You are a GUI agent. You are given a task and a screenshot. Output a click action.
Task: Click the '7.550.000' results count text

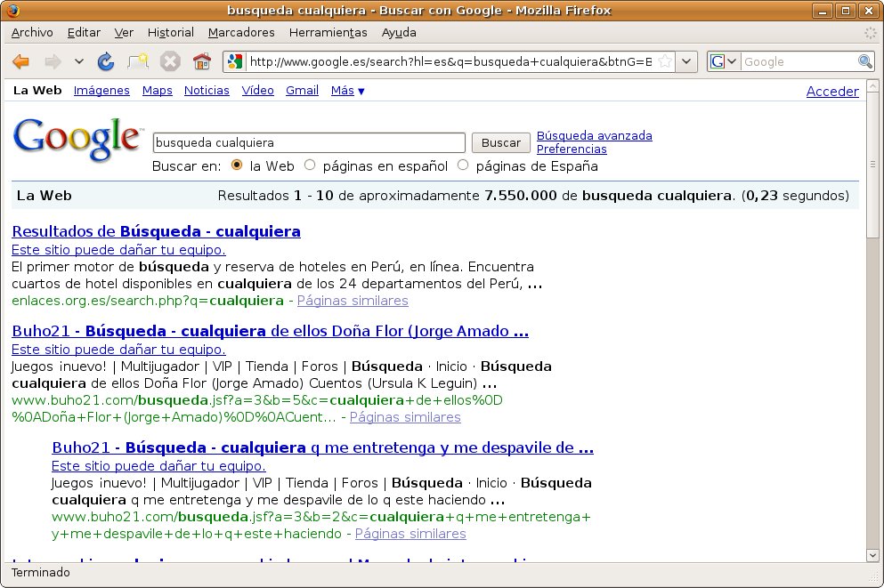[521, 196]
